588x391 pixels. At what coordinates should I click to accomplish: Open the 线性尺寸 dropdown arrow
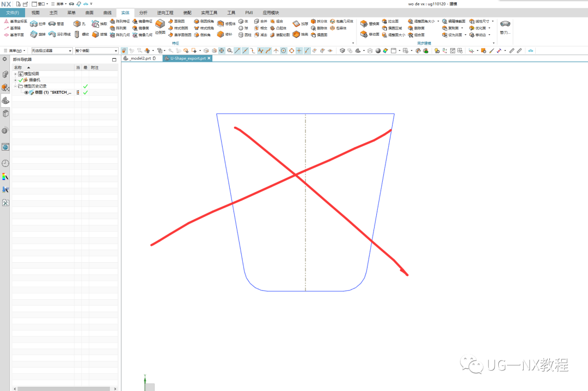tap(493, 21)
